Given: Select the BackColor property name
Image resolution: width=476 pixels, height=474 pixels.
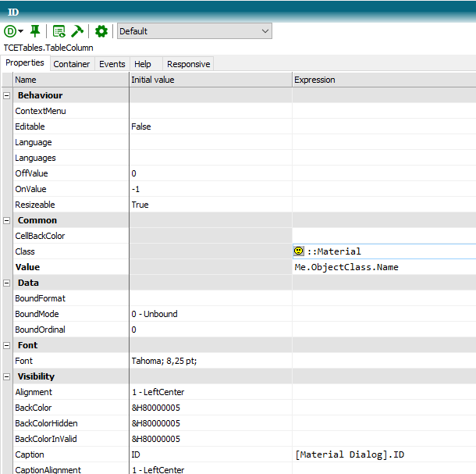Looking at the screenshot, I should click(x=33, y=408).
